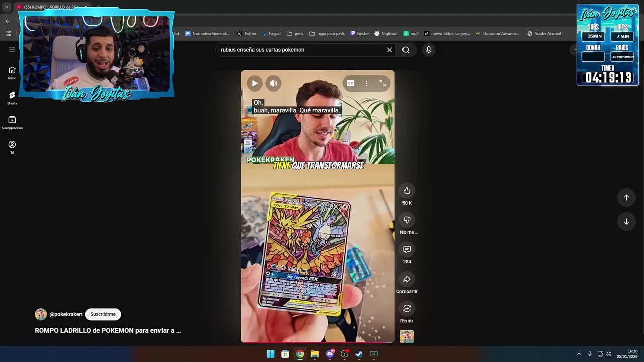
Task: Go to next Short with down arrow
Action: [626, 222]
